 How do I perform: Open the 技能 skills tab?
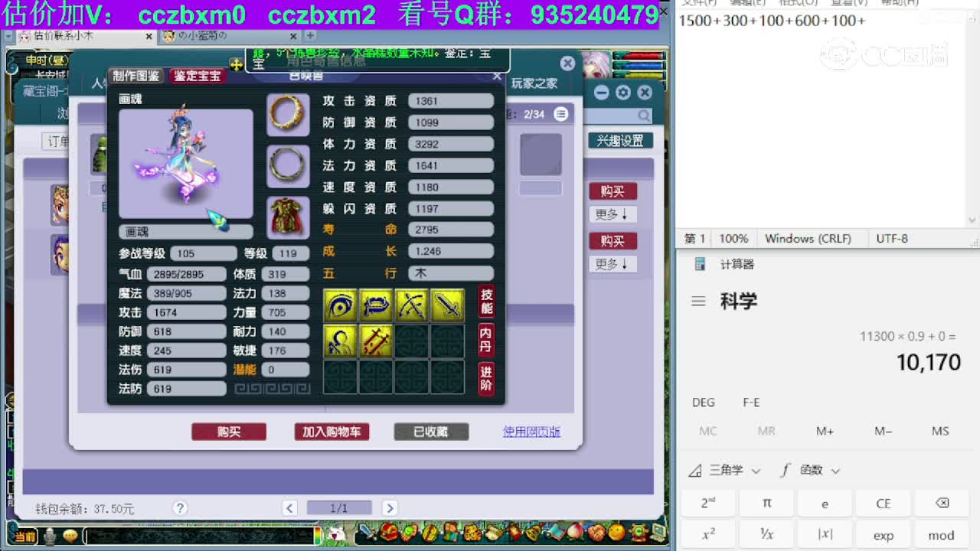point(486,302)
